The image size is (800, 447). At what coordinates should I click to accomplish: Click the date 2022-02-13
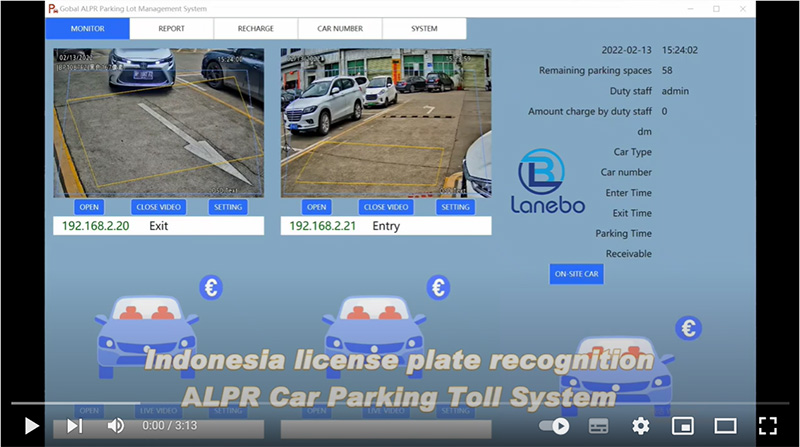pos(627,50)
